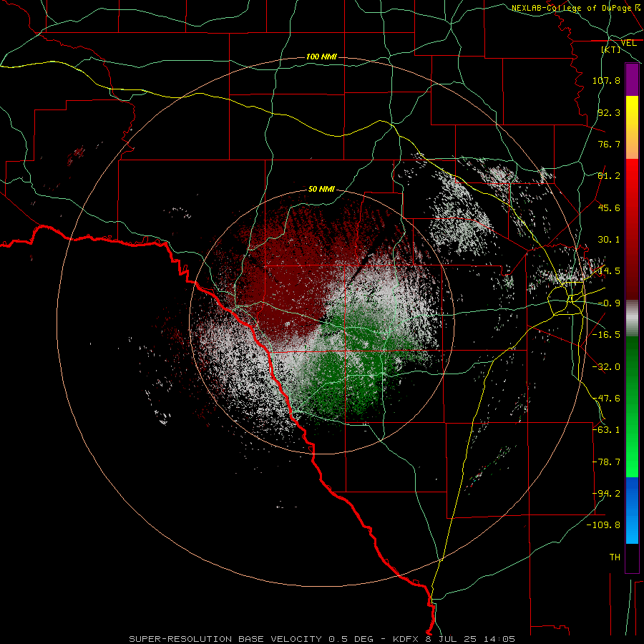Pick the gray near-zero segment of the color bar

(632, 318)
